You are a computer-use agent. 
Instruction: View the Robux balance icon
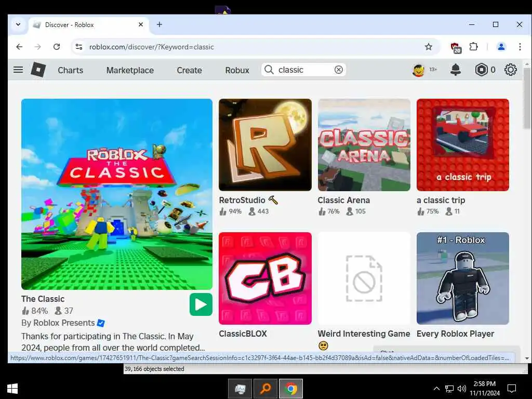pyautogui.click(x=481, y=70)
